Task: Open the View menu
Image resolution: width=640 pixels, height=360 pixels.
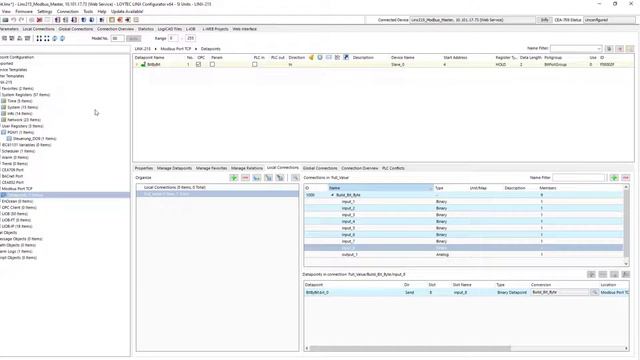Action: pyautogui.click(x=6, y=11)
